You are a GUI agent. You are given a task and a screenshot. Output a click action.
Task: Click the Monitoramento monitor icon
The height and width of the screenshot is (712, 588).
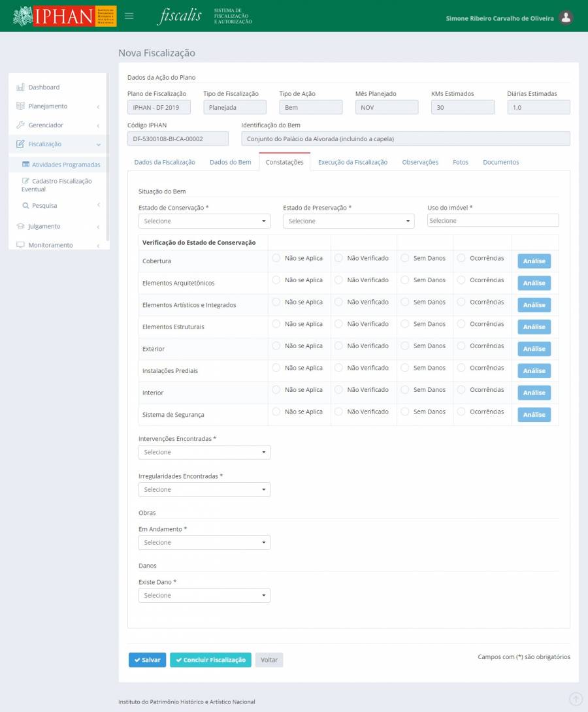[x=20, y=245]
